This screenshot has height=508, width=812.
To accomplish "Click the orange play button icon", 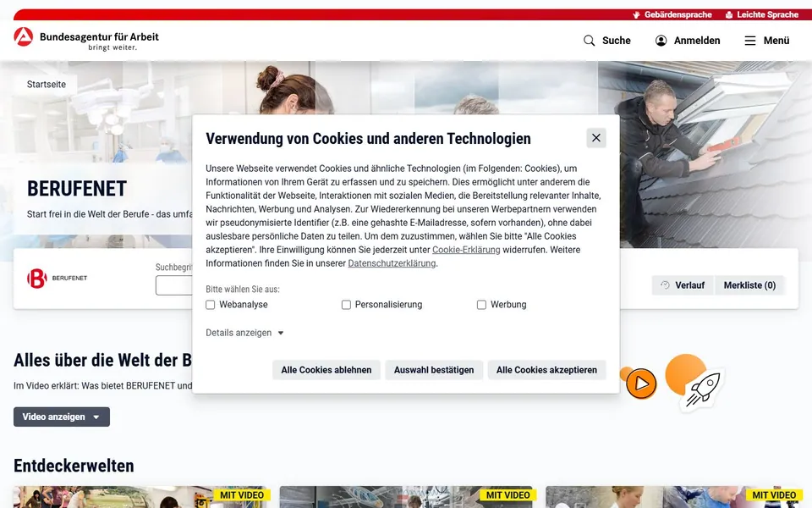I will point(641,384).
